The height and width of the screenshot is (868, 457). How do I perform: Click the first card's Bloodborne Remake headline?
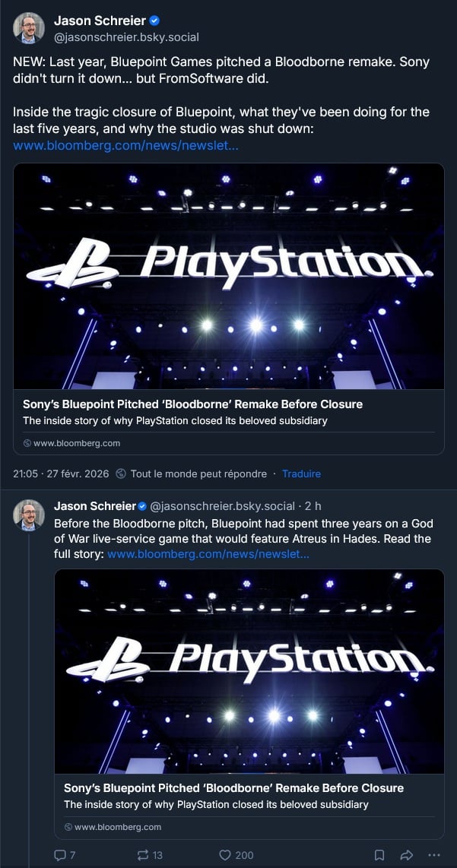pyautogui.click(x=192, y=404)
